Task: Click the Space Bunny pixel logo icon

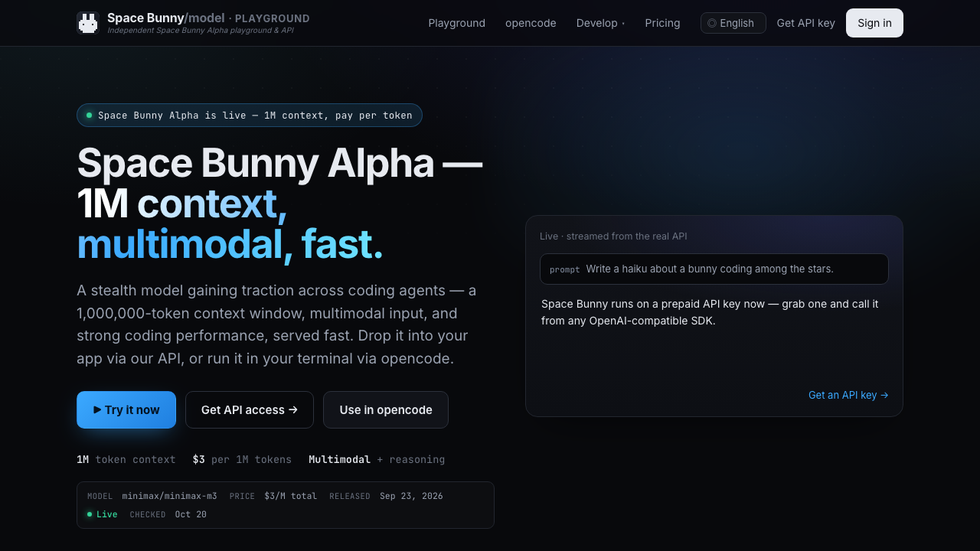Action: (88, 23)
